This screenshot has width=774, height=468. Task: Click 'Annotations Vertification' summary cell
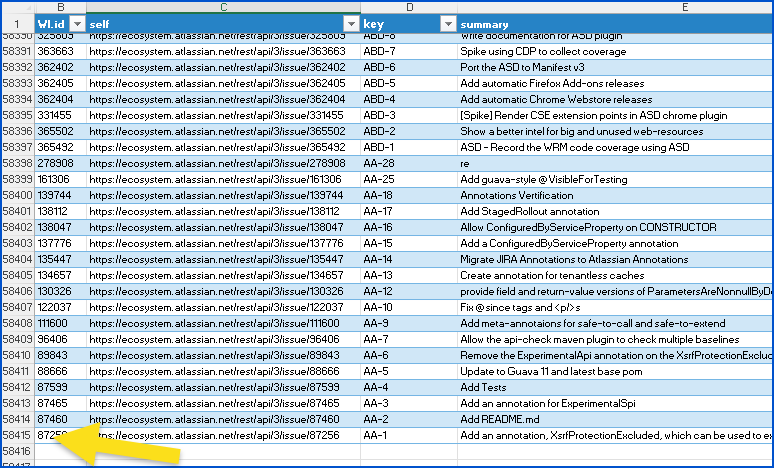point(616,195)
